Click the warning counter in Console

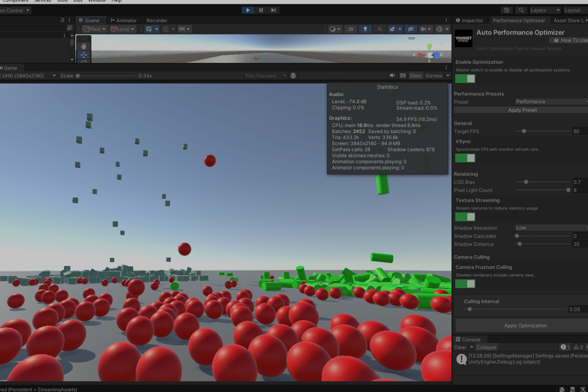tap(578, 347)
